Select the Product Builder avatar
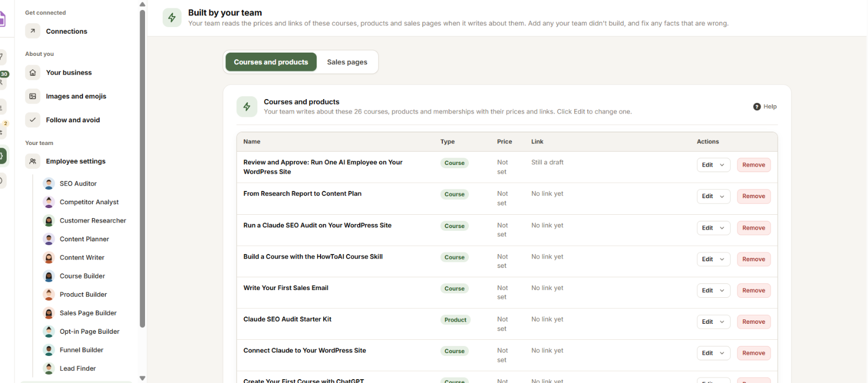Viewport: 868px width, 383px height. tap(49, 294)
